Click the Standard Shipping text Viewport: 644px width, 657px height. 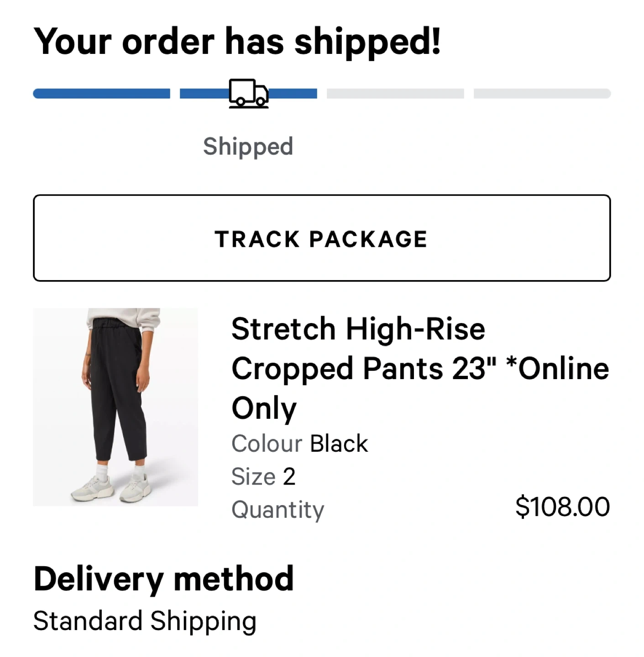[145, 621]
